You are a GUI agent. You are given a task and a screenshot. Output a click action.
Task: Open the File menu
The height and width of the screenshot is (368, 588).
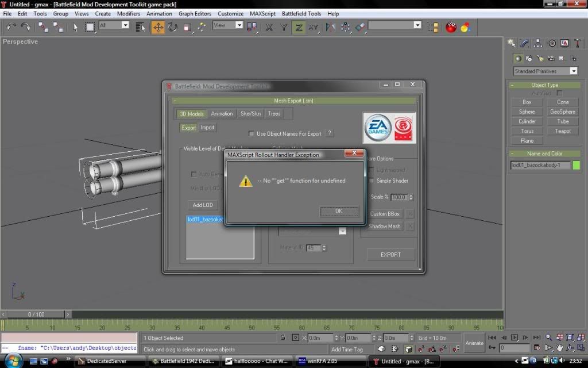[x=7, y=14]
